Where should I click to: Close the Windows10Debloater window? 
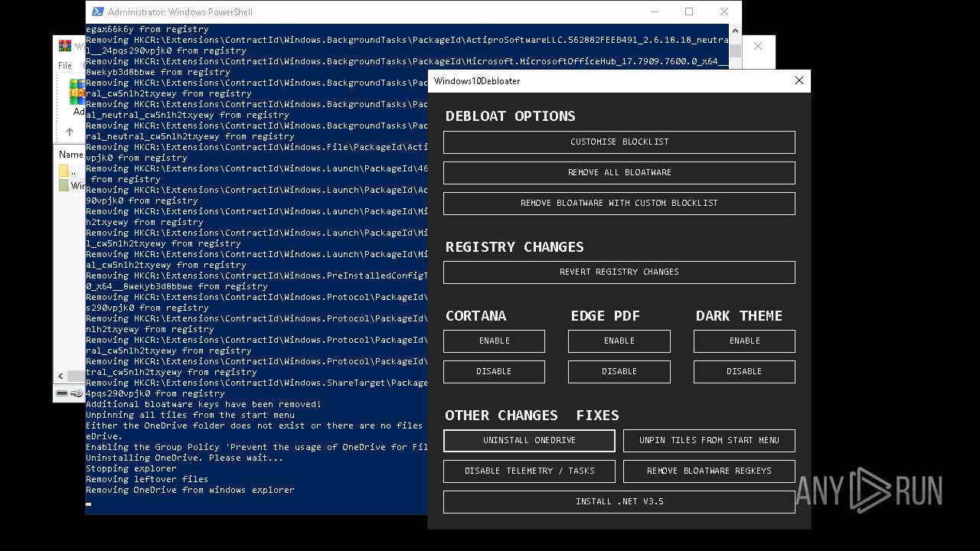(x=799, y=80)
